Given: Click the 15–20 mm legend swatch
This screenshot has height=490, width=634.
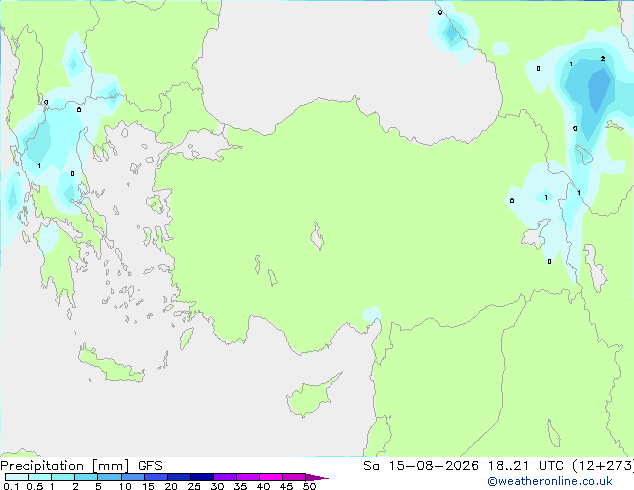Looking at the screenshot, I should [155, 477].
